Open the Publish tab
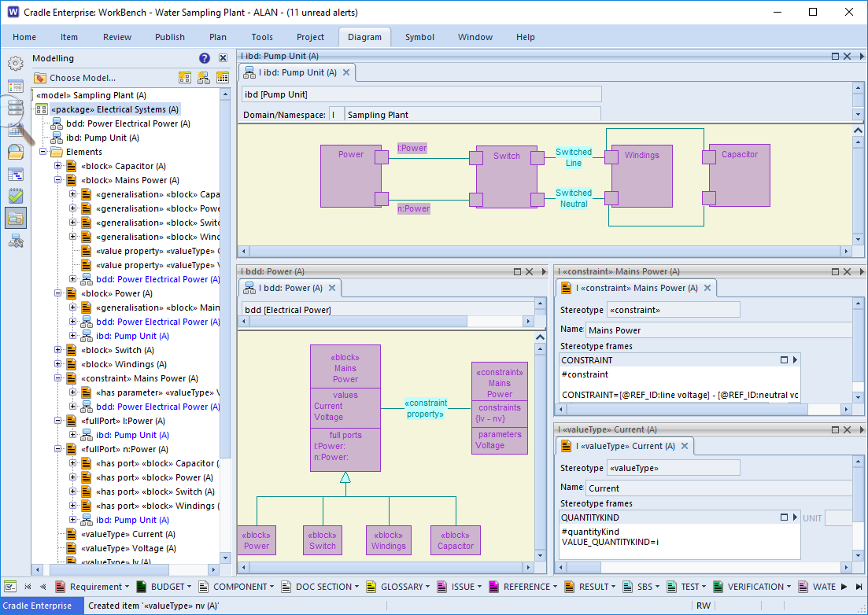The width and height of the screenshot is (868, 615). pos(170,37)
